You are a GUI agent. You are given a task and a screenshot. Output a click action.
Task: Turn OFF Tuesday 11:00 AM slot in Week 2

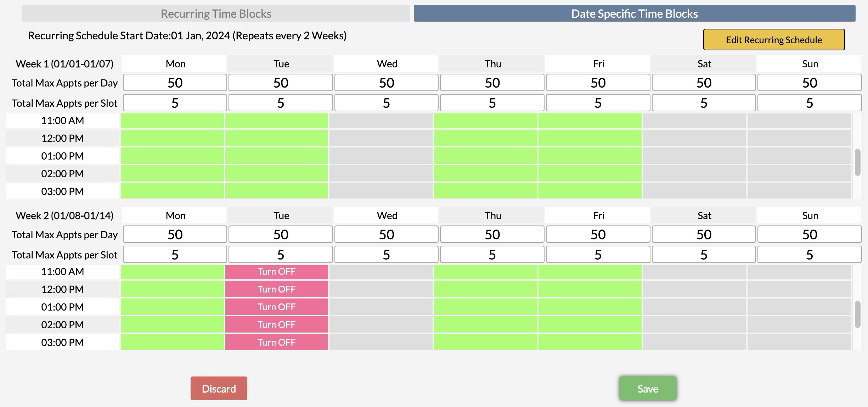coord(276,272)
